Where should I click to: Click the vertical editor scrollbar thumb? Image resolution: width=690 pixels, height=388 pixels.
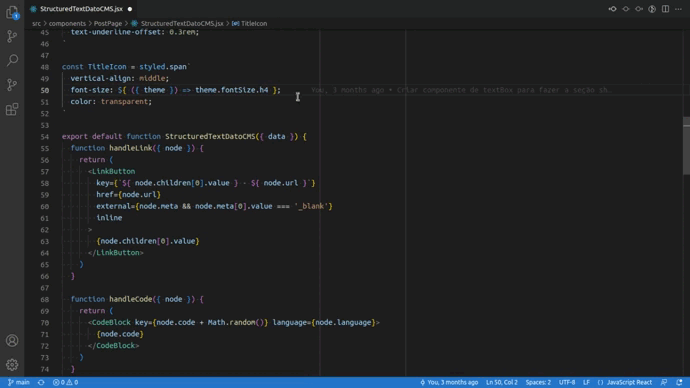pos(686,146)
